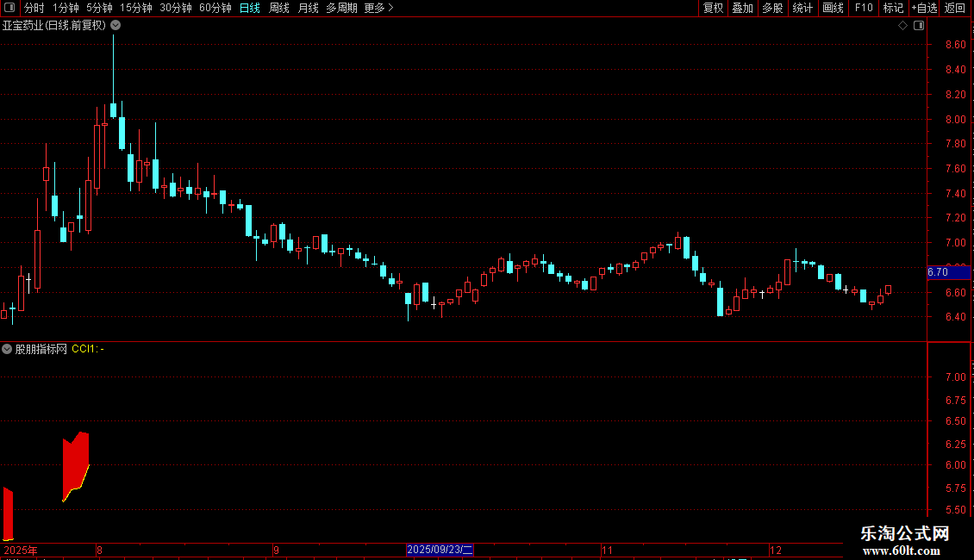974x560 pixels.
Task: Toggle the side panel icon at top-left
Action: [x=9, y=8]
